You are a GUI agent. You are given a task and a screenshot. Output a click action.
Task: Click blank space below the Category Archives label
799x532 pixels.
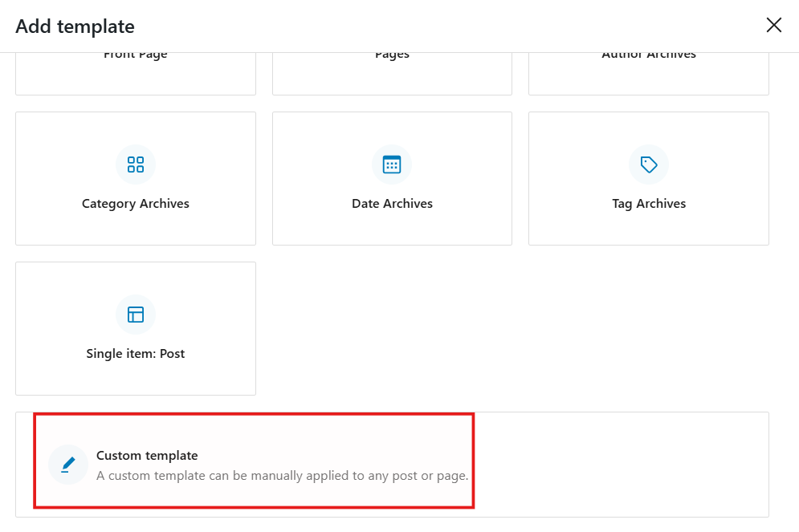coord(136,228)
